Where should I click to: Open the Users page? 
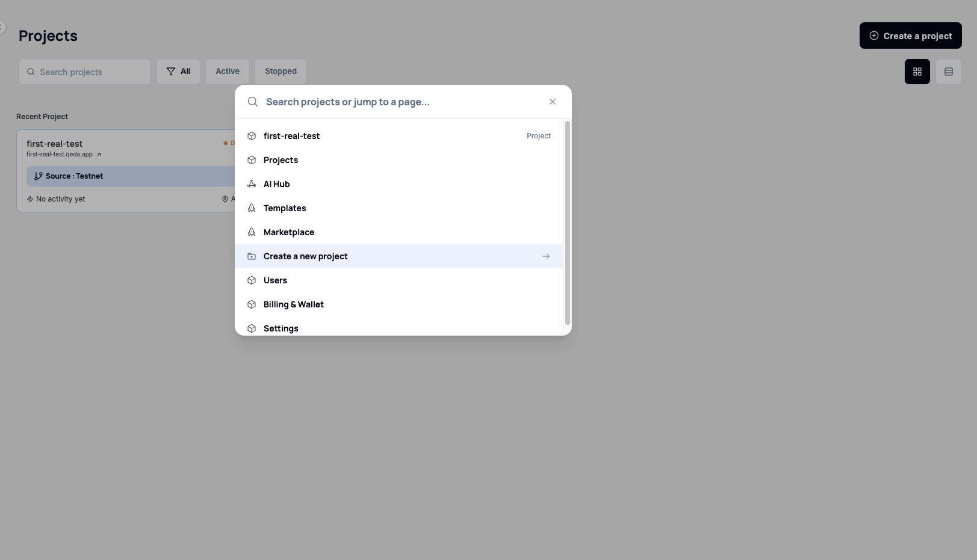(399, 280)
